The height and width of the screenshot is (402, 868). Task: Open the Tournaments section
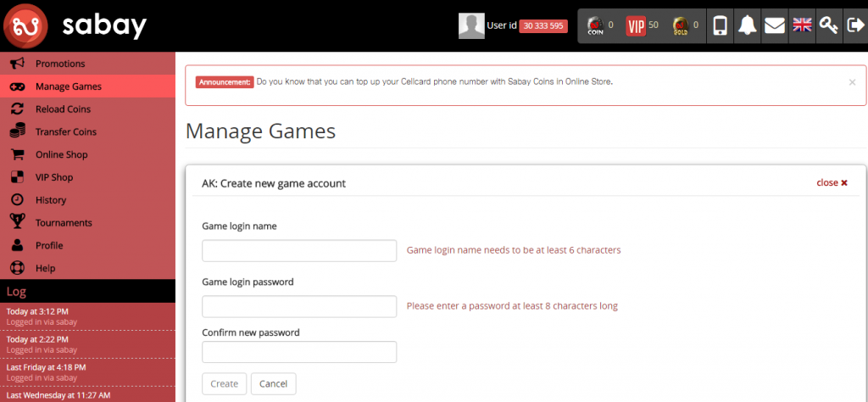[x=63, y=223]
